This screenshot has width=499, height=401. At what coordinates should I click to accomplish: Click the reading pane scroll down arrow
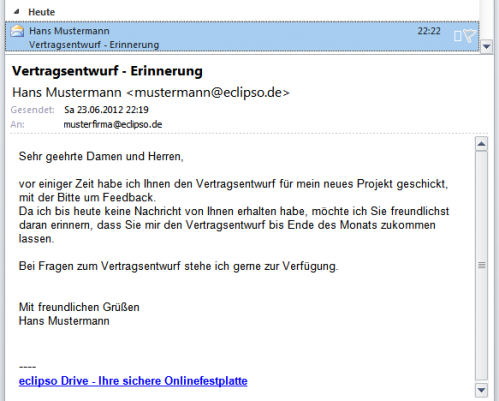click(x=481, y=389)
